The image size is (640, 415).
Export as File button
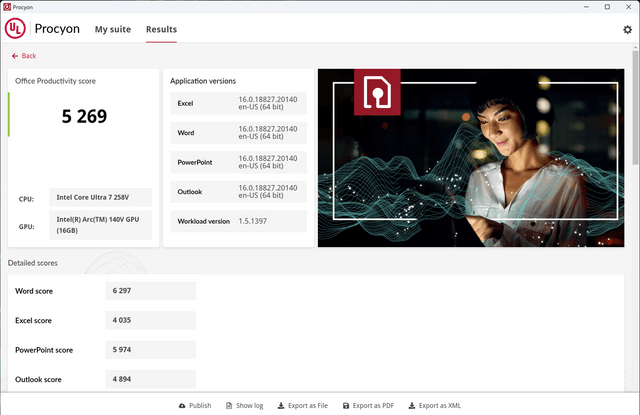tap(303, 406)
